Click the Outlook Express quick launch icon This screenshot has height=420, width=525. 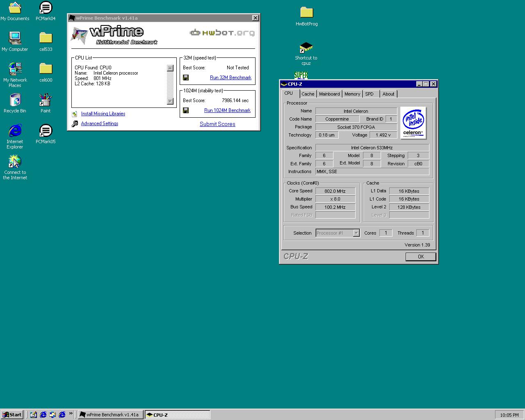[x=52, y=415]
